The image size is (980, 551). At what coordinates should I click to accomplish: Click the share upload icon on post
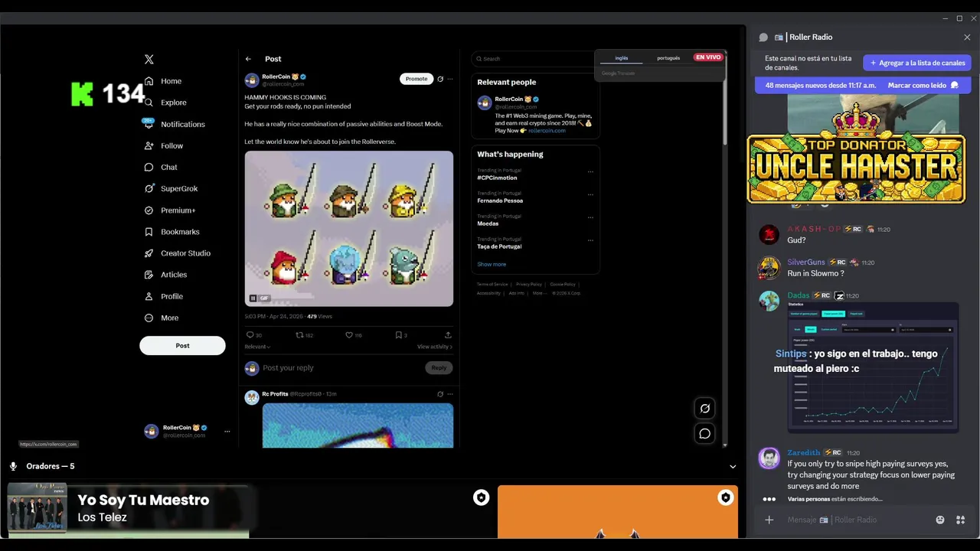click(x=448, y=335)
